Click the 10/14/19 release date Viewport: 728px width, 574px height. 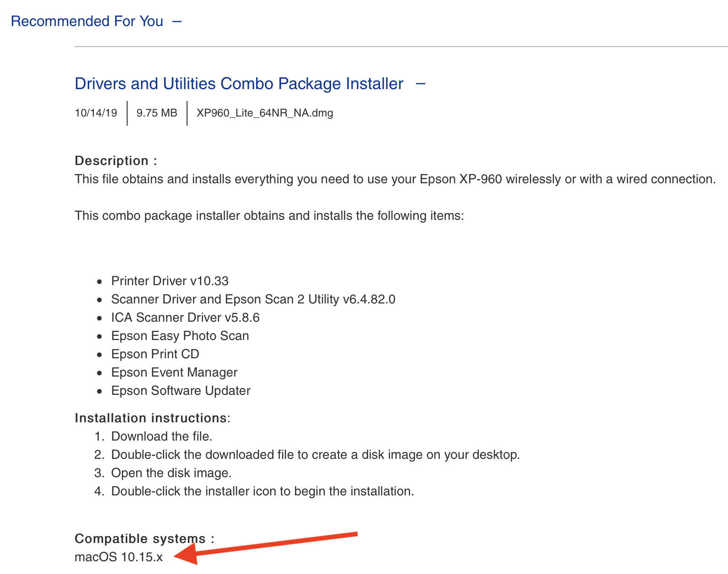pos(96,113)
